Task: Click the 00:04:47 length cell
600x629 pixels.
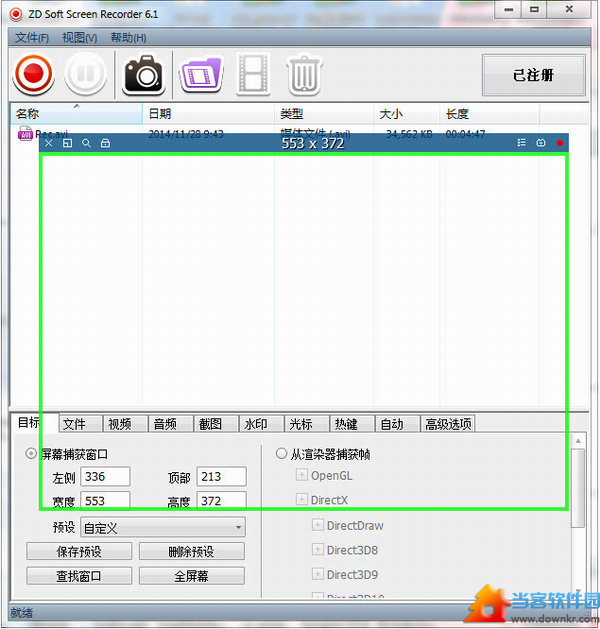Action: point(465,134)
